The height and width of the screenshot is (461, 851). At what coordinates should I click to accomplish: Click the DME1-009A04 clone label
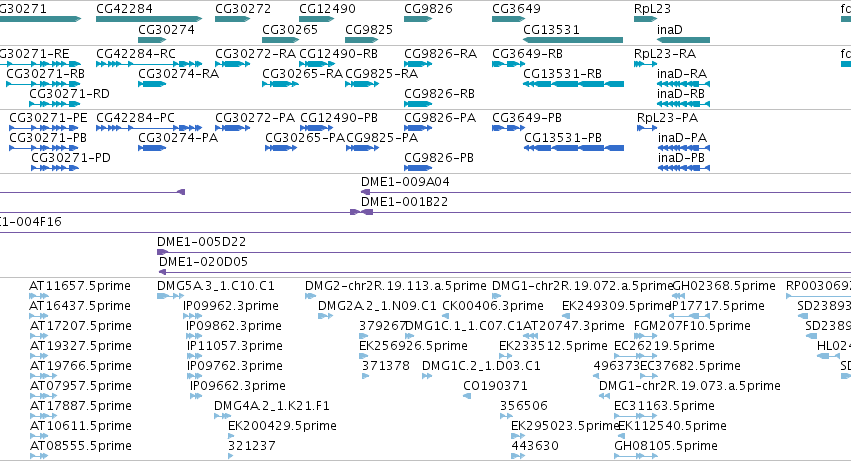click(405, 182)
